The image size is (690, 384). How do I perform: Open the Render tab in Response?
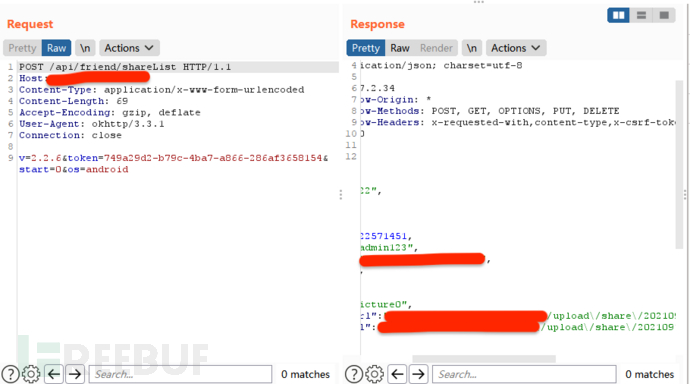pos(436,48)
